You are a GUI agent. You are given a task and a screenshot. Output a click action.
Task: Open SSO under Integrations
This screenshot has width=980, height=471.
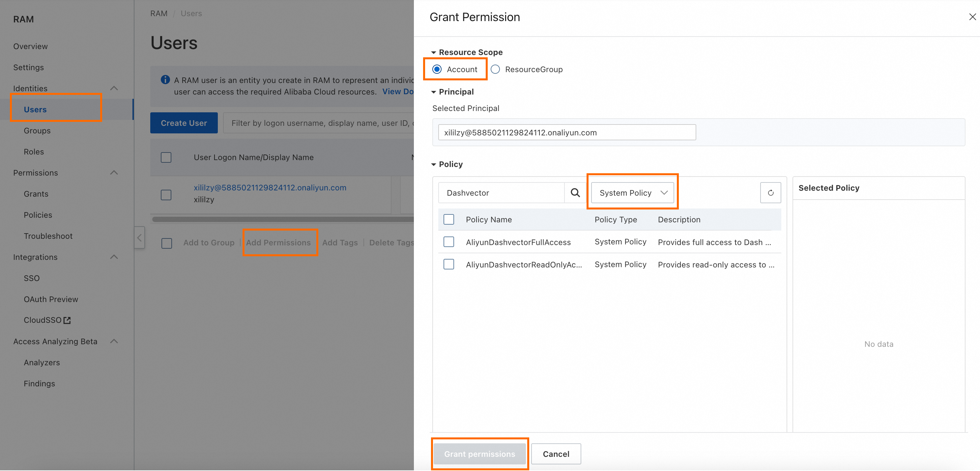[32, 278]
